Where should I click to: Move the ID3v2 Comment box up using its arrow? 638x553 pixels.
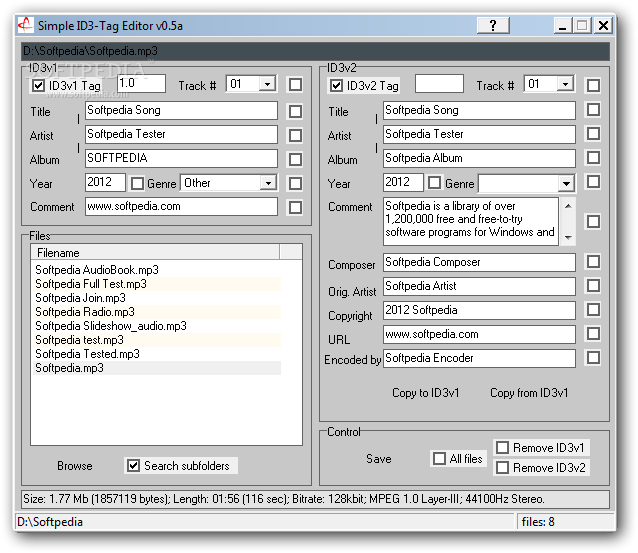click(568, 206)
